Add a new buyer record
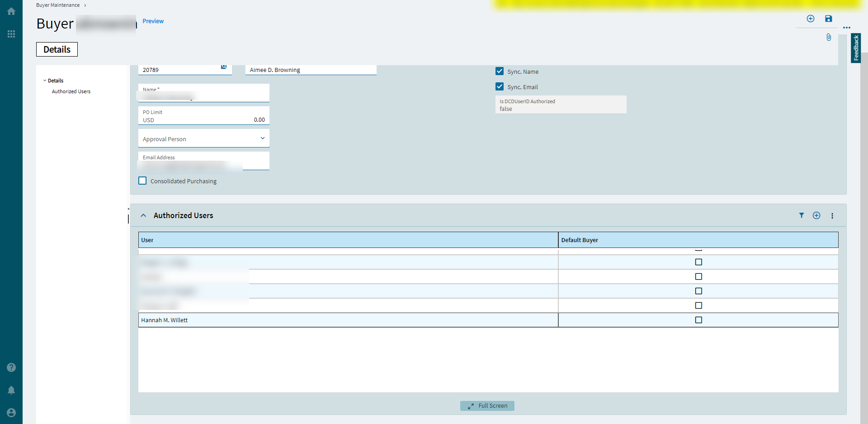The width and height of the screenshot is (868, 424). 811,19
